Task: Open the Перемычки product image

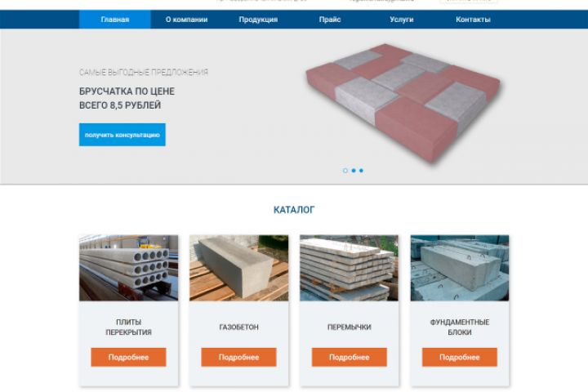Action: click(x=350, y=268)
